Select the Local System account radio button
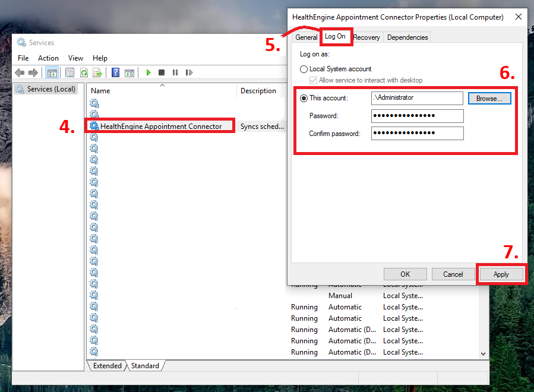This screenshot has height=392, width=534. (x=304, y=69)
